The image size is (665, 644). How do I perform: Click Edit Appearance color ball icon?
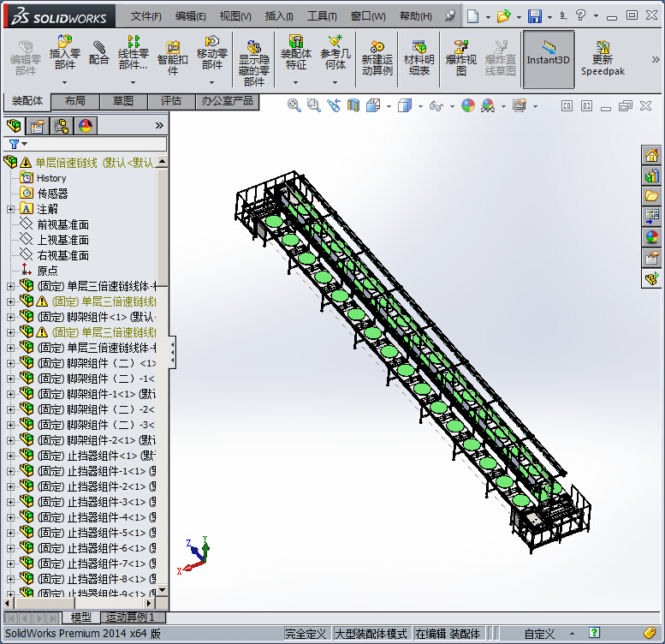tap(468, 105)
